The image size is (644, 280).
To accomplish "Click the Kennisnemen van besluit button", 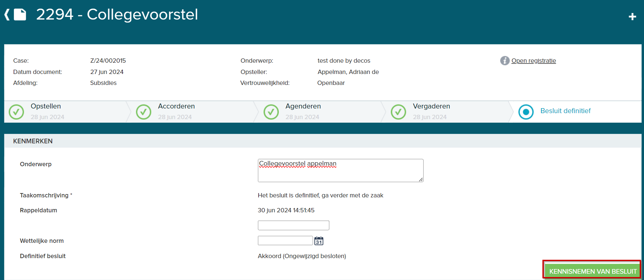I will pyautogui.click(x=593, y=271).
